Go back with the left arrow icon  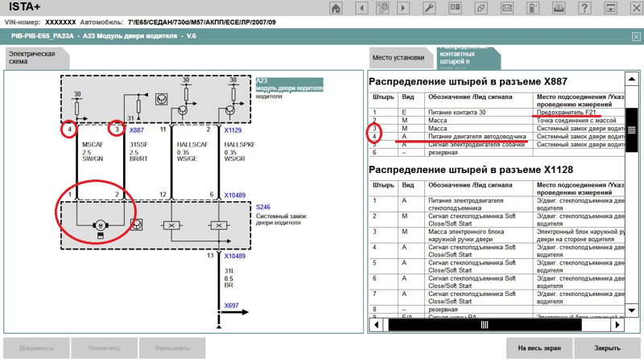click(363, 8)
